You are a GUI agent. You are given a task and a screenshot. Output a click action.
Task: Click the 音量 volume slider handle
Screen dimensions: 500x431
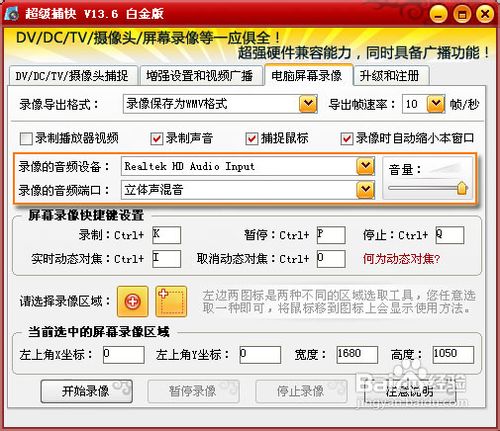click(x=462, y=188)
